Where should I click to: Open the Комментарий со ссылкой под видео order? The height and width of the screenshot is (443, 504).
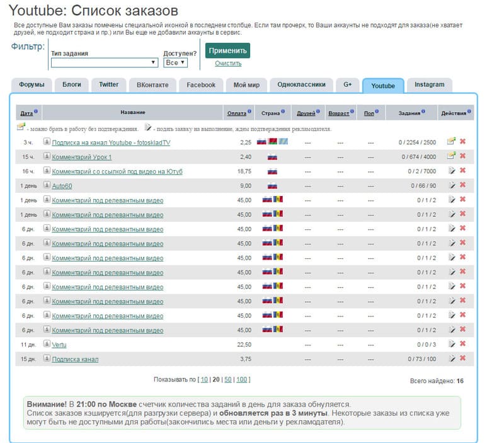click(117, 171)
